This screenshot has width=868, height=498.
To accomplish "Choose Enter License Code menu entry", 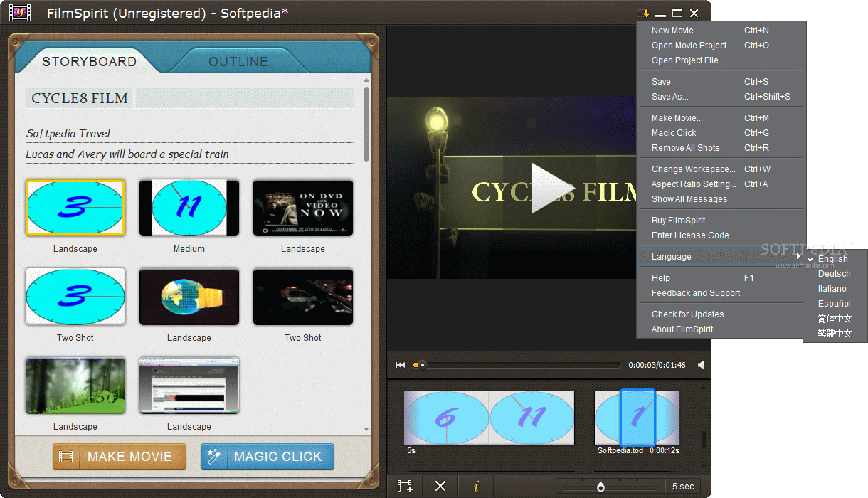I will [721, 235].
